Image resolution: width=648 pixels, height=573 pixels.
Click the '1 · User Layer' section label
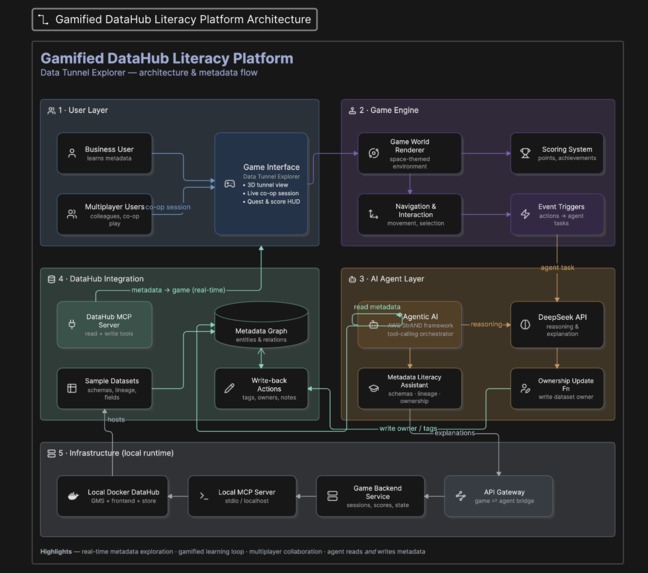83,110
